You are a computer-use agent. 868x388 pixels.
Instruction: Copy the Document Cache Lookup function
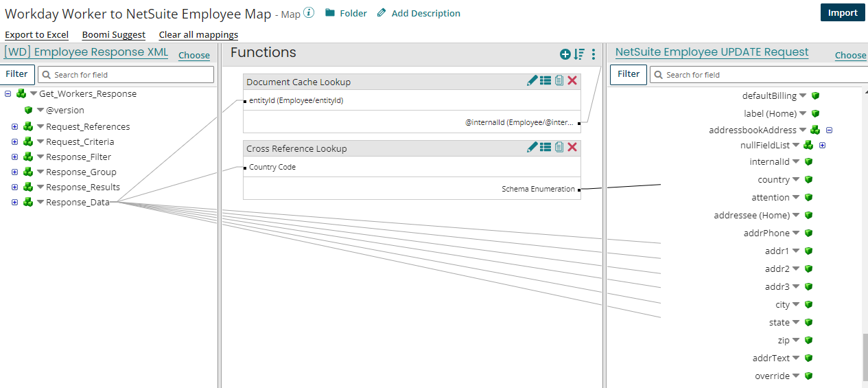click(559, 81)
